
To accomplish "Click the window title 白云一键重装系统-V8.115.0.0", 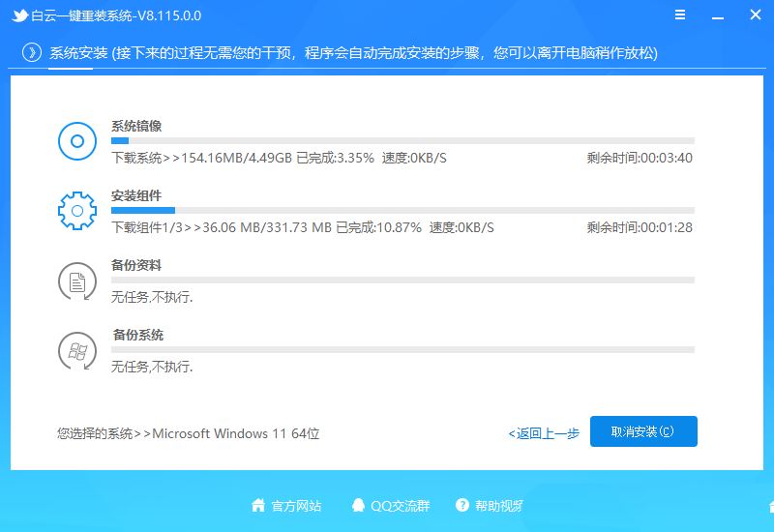I will [116, 15].
